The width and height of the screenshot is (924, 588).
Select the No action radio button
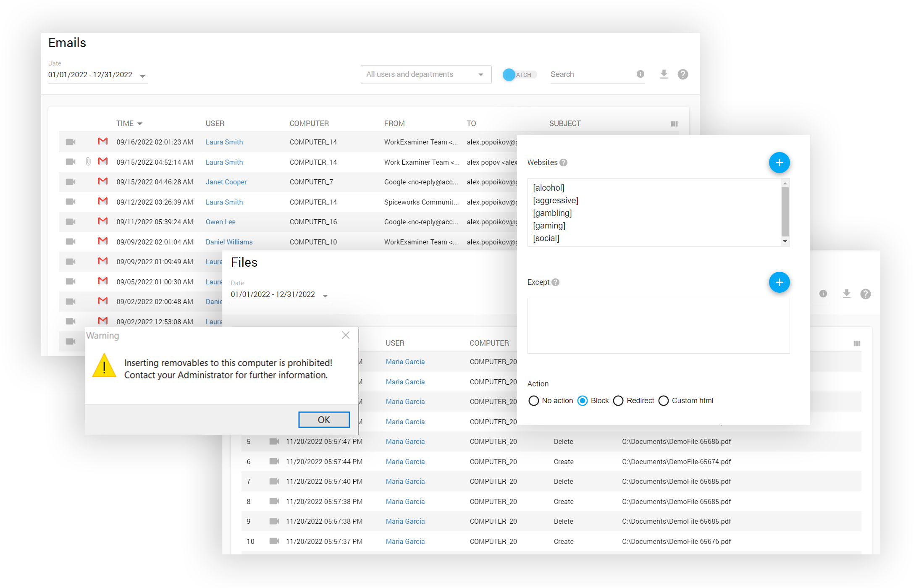tap(533, 401)
